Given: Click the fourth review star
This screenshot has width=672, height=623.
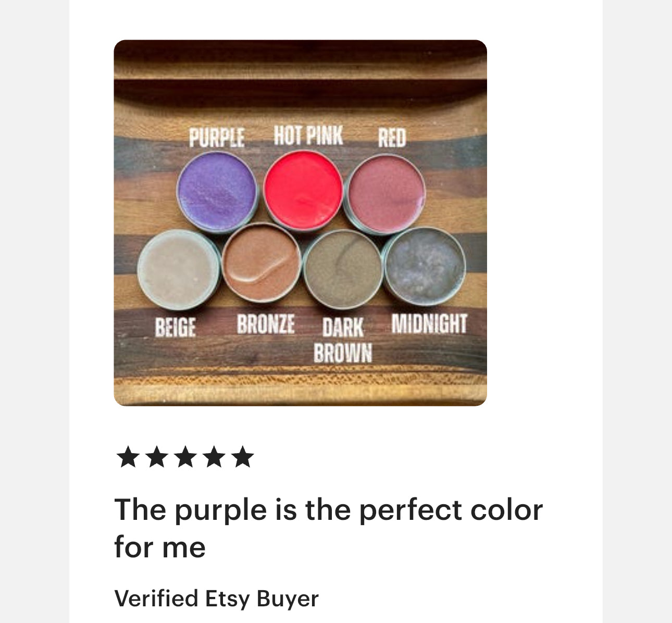Looking at the screenshot, I should tap(214, 457).
